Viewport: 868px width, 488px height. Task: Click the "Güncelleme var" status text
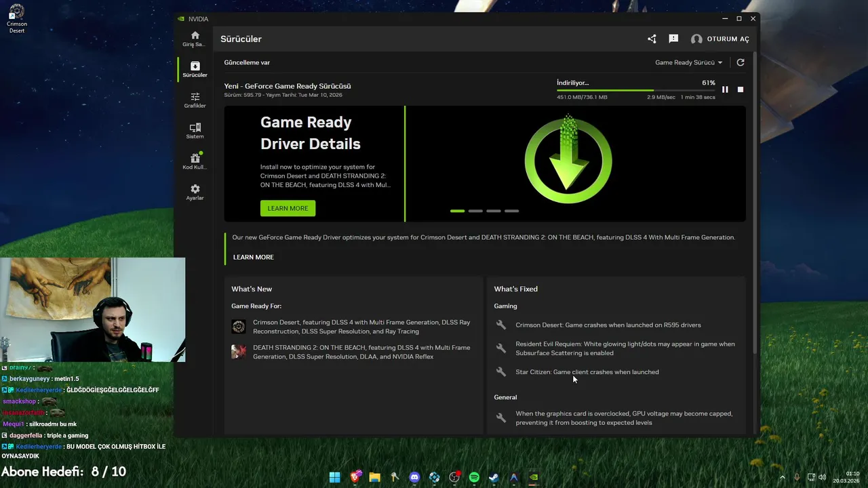[x=247, y=62]
